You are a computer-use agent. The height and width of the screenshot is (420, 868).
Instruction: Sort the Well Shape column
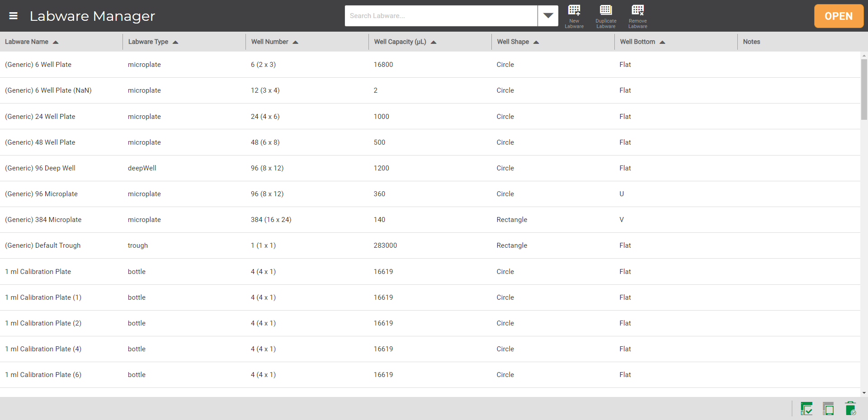536,42
